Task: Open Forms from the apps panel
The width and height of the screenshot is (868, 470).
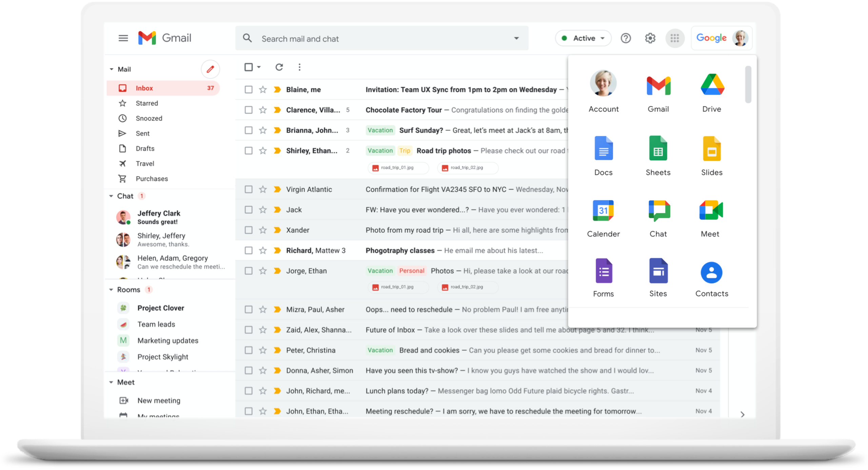Action: (x=604, y=278)
